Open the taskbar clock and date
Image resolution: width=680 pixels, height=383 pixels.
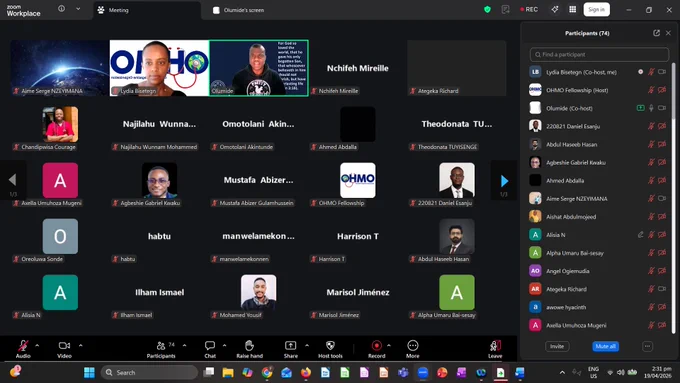tap(657, 373)
